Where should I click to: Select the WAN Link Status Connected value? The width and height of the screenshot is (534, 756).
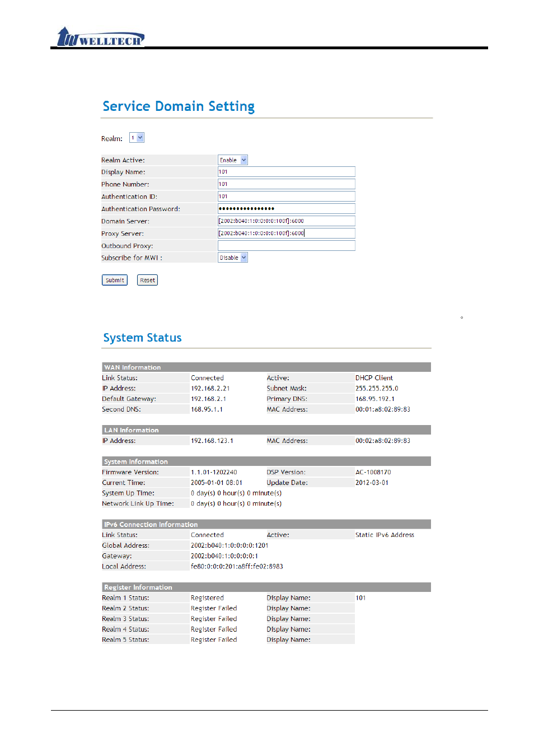[x=207, y=378]
